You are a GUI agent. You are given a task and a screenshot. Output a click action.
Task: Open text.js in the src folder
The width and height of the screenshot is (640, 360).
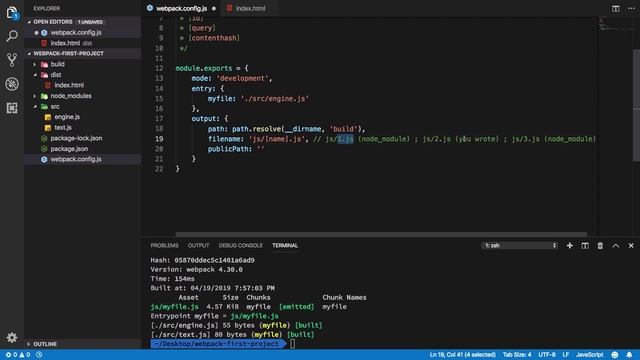(x=83, y=128)
